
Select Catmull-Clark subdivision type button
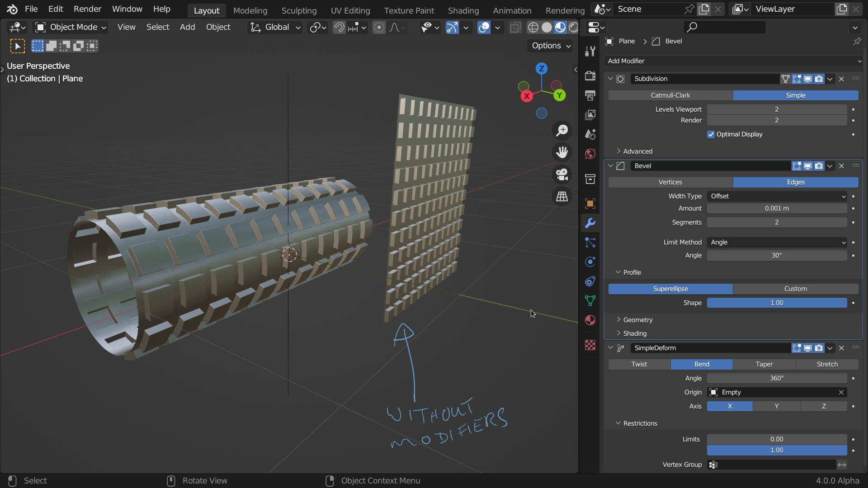(670, 95)
